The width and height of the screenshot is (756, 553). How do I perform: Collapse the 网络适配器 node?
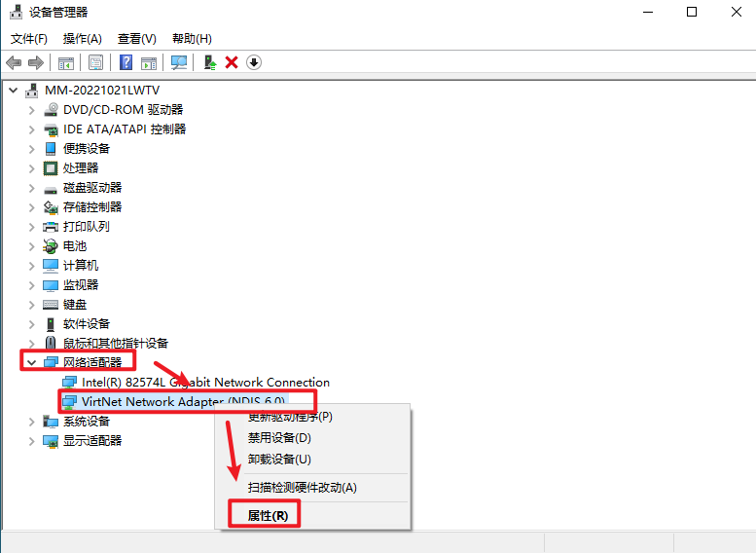coord(32,362)
